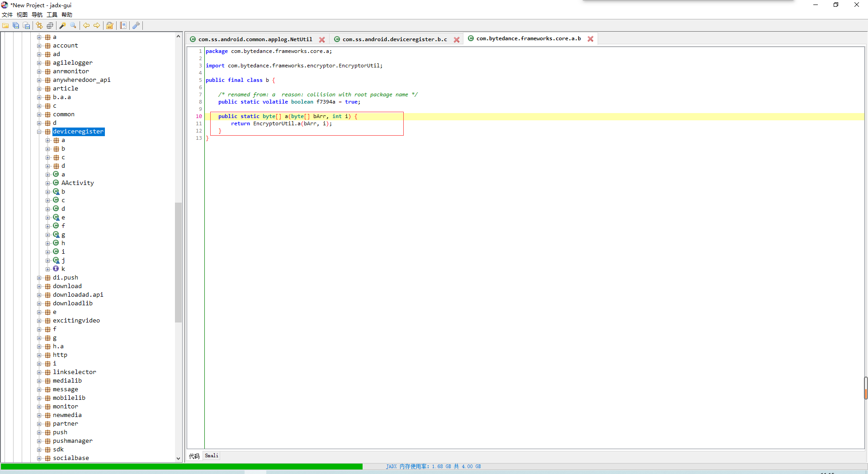Open text search with wand icon

click(x=62, y=26)
